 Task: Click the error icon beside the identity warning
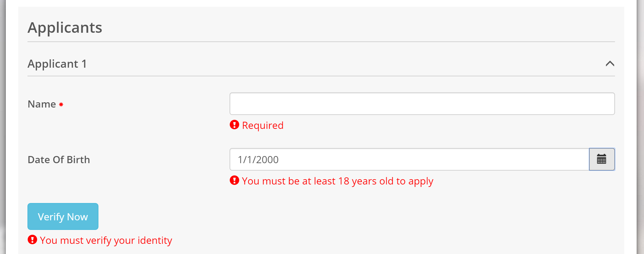(32, 240)
